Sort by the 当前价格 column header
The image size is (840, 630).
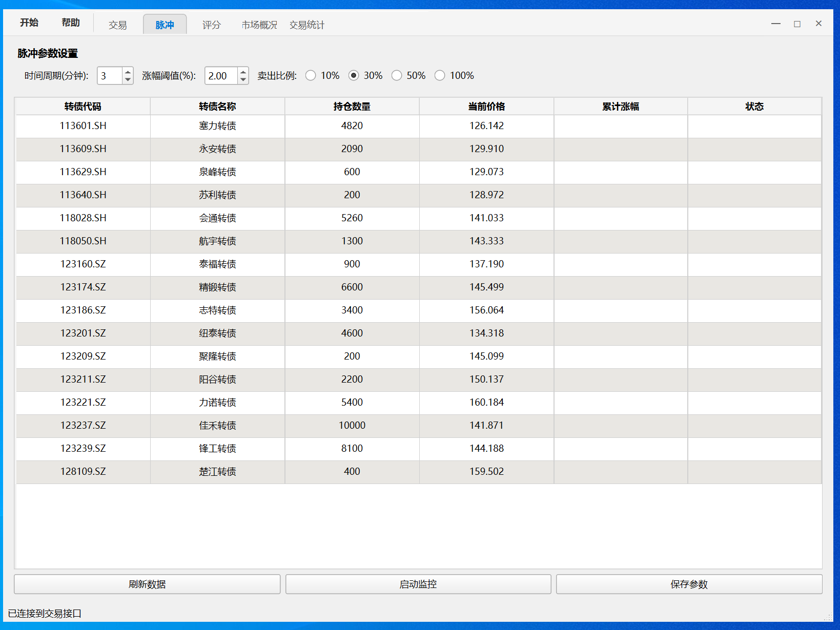click(x=486, y=107)
